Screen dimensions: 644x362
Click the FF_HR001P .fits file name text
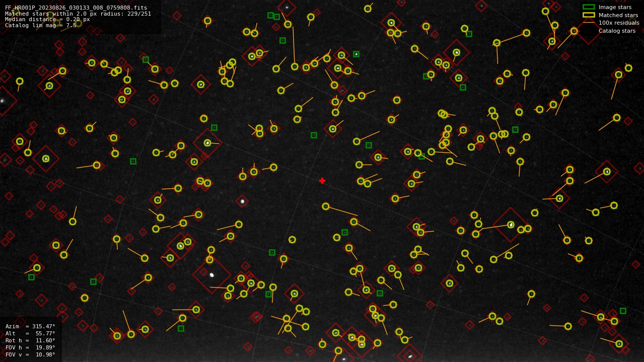pos(76,8)
